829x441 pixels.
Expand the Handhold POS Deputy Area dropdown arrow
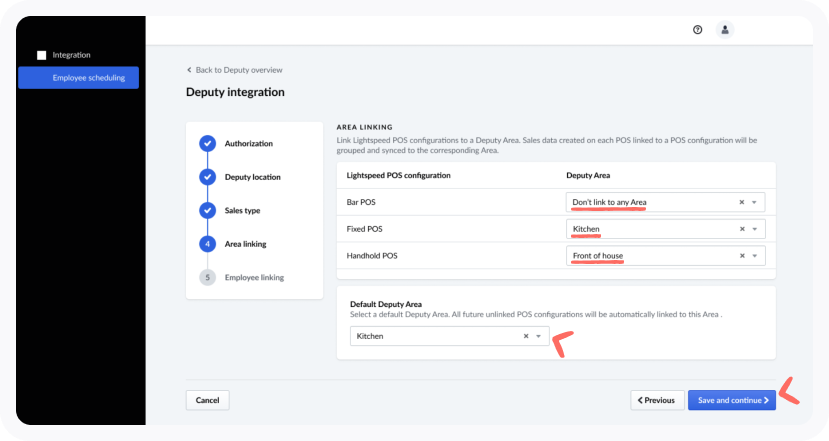point(754,255)
